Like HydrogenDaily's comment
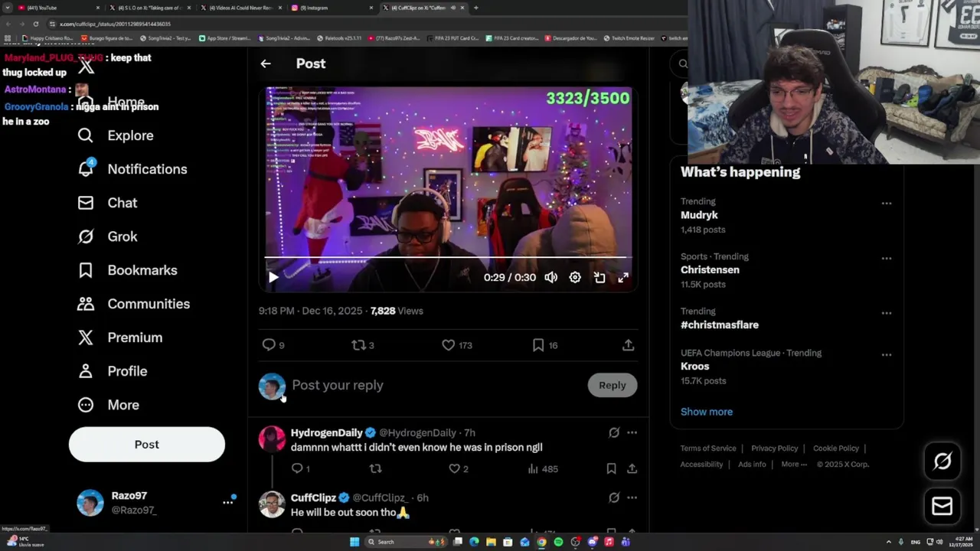Screen dimensions: 980x551 (x=458, y=468)
